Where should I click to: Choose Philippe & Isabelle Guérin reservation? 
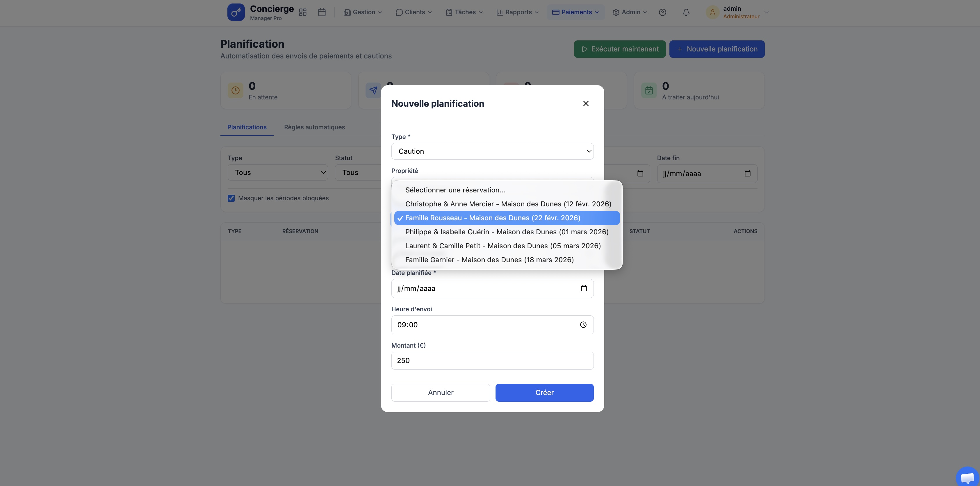point(507,232)
